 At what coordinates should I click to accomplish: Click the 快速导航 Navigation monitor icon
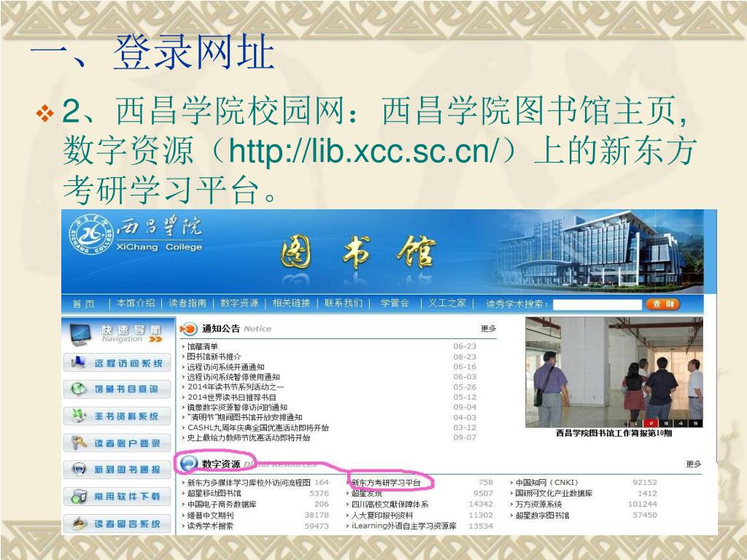pyautogui.click(x=80, y=333)
